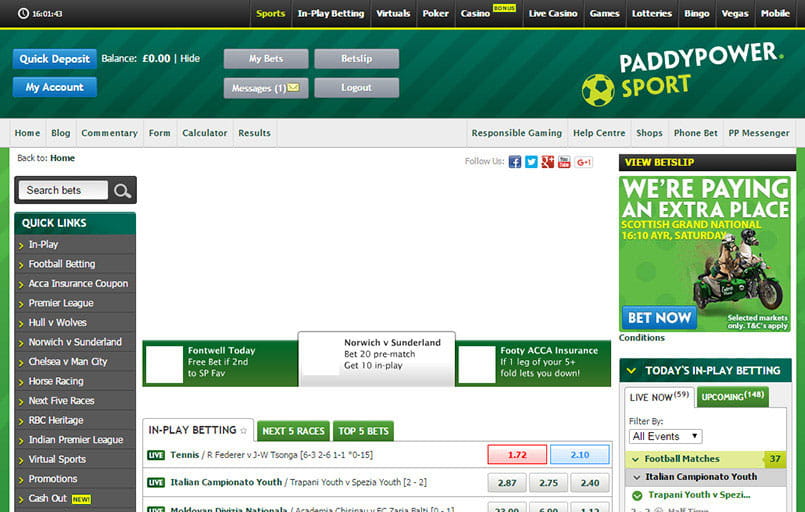805x512 pixels.
Task: Click the Messages envelope icon
Action: coord(293,88)
